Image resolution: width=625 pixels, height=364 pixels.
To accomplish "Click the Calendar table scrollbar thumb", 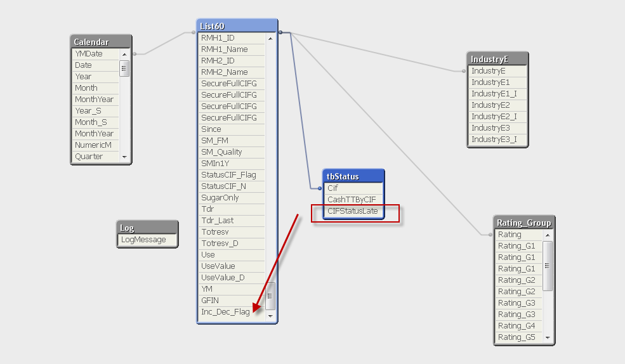I will pyautogui.click(x=124, y=68).
